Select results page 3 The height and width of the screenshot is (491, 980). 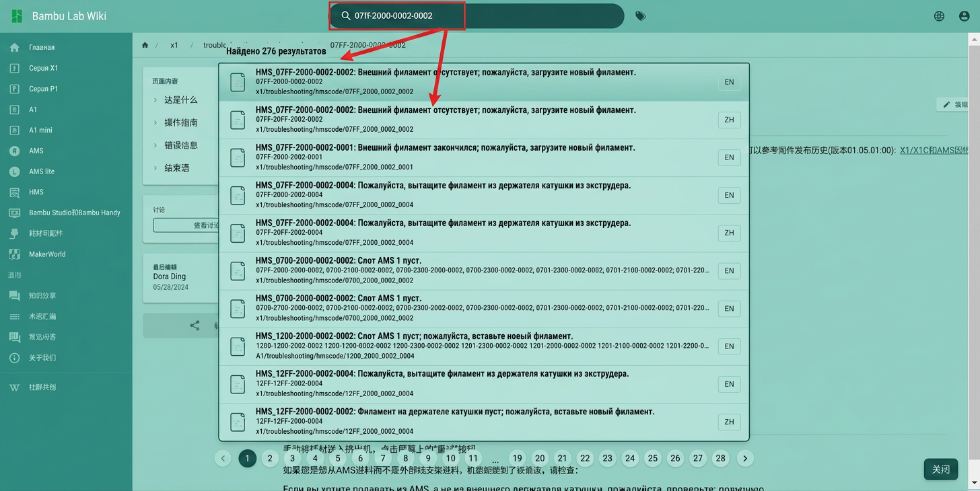pyautogui.click(x=292, y=458)
